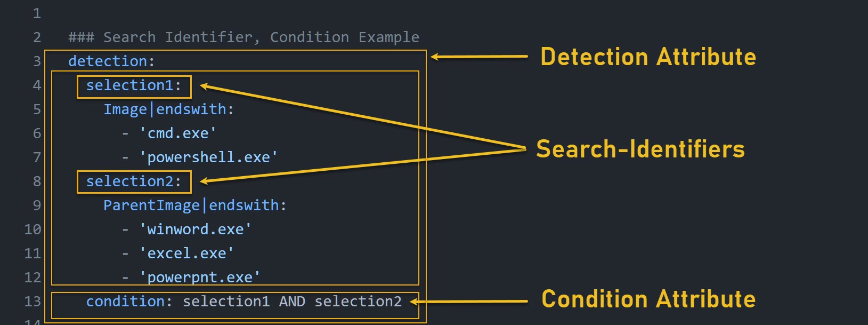The width and height of the screenshot is (868, 325).
Task: Click line number 5 in the gutter
Action: [37, 109]
